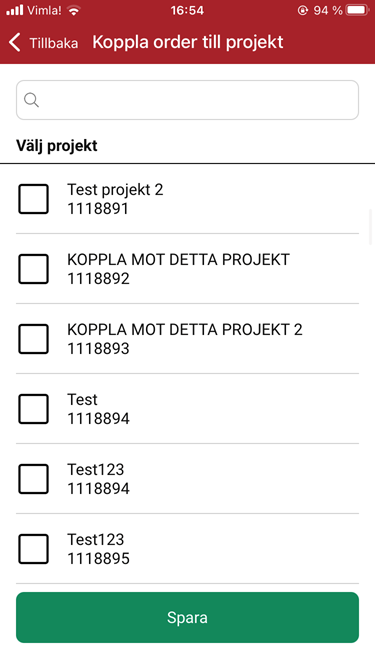The height and width of the screenshot is (667, 375).
Task: Enable the checkbox beside project named Test
Action: click(x=33, y=409)
